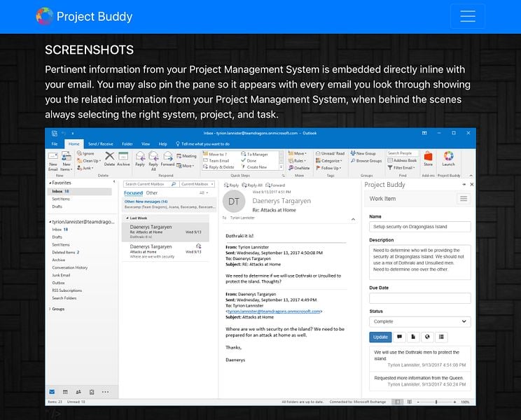The height and width of the screenshot is (420, 521).
Task: Select the Other inbox tab
Action: point(152,193)
